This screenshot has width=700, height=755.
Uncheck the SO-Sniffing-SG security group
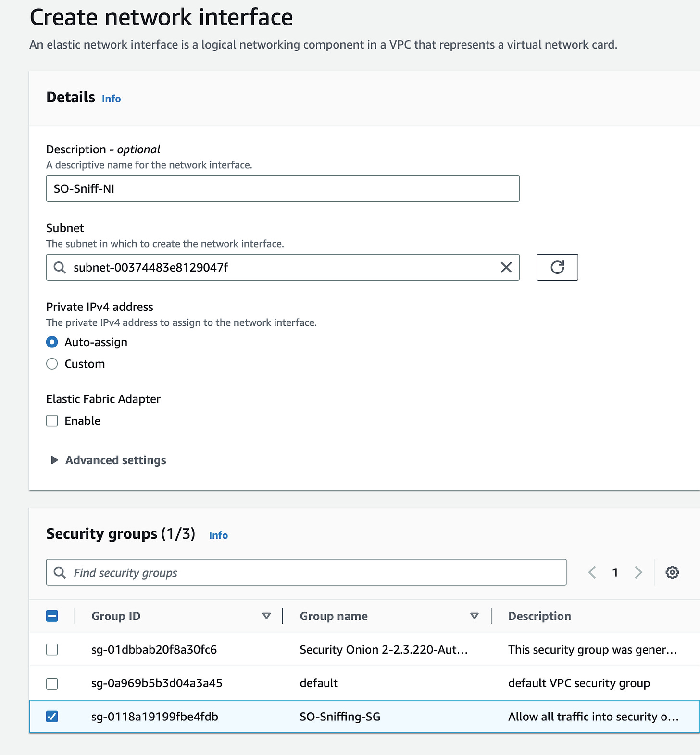click(x=52, y=717)
